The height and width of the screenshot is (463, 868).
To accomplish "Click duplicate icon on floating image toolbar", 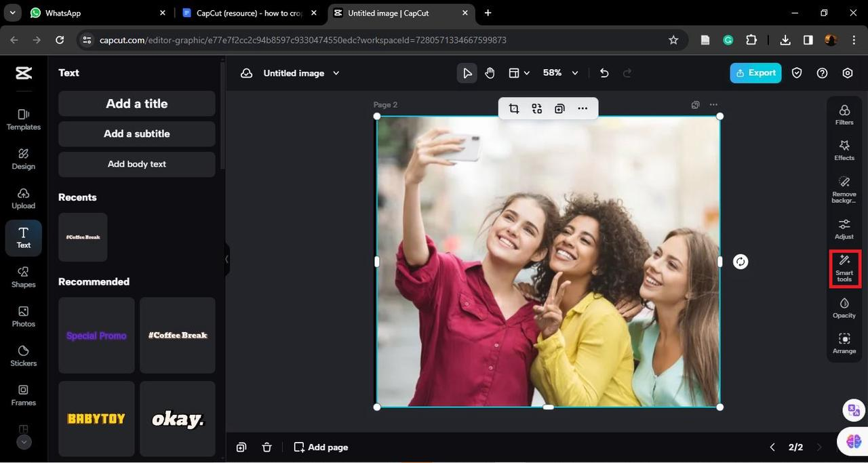I will pyautogui.click(x=559, y=108).
